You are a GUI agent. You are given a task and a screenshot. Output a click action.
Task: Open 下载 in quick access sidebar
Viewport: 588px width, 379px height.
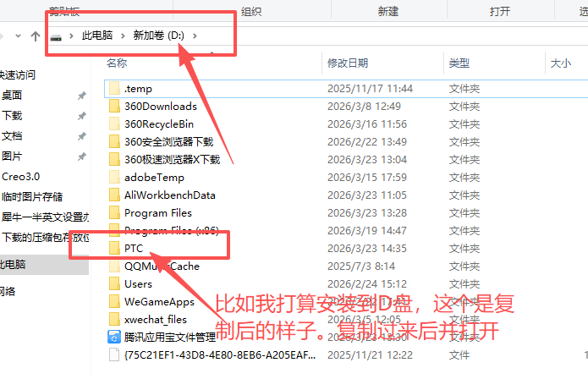tap(12, 115)
